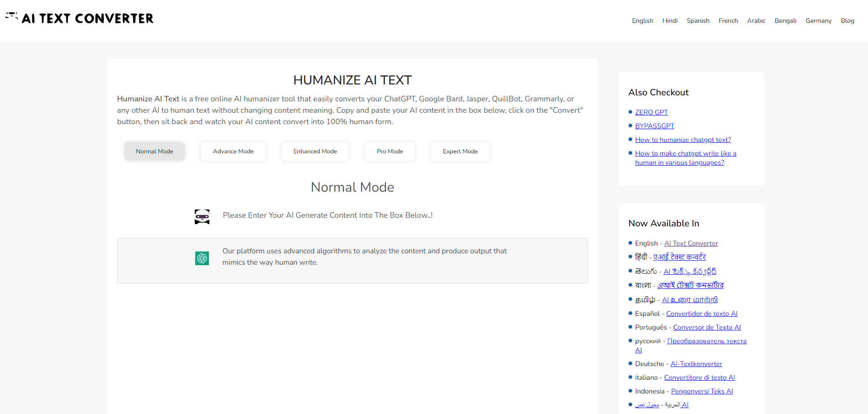Open the Arabic nav link

tap(756, 21)
